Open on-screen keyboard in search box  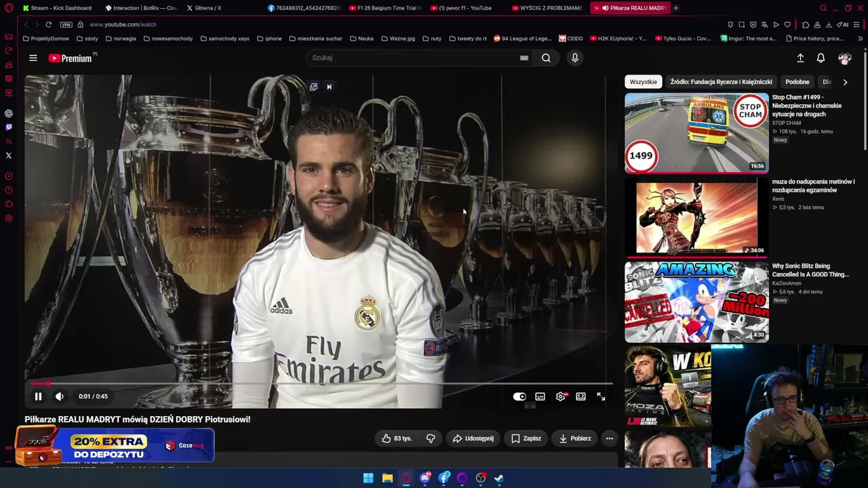click(524, 58)
